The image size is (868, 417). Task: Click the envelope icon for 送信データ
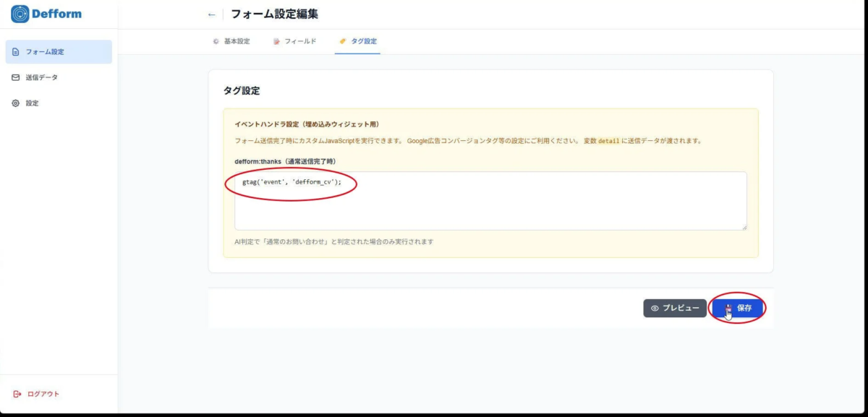click(16, 77)
